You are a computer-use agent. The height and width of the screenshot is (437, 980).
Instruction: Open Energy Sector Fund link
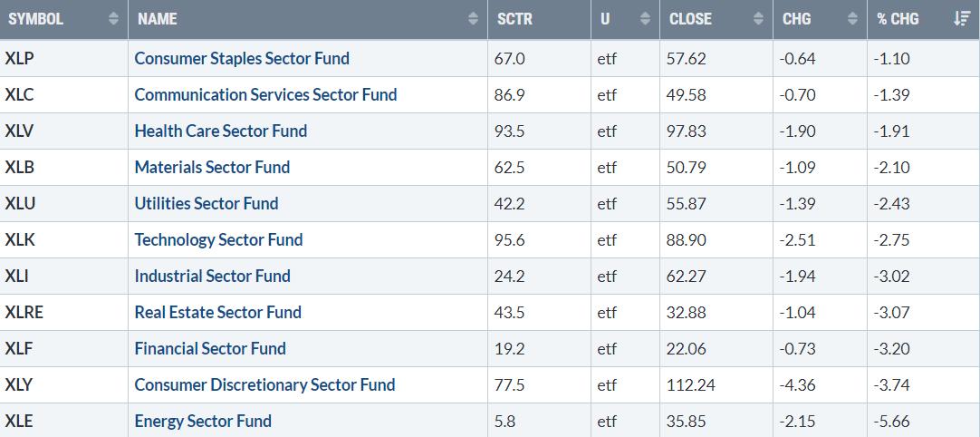[203, 421]
